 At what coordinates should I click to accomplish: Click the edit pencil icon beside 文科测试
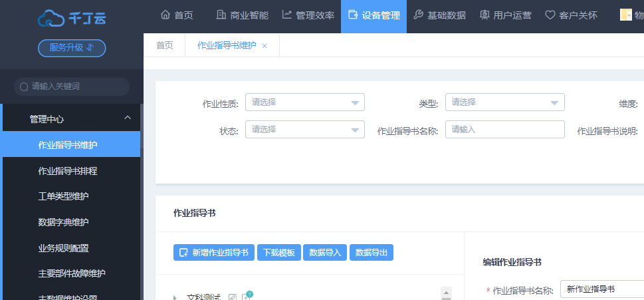[x=233, y=297]
